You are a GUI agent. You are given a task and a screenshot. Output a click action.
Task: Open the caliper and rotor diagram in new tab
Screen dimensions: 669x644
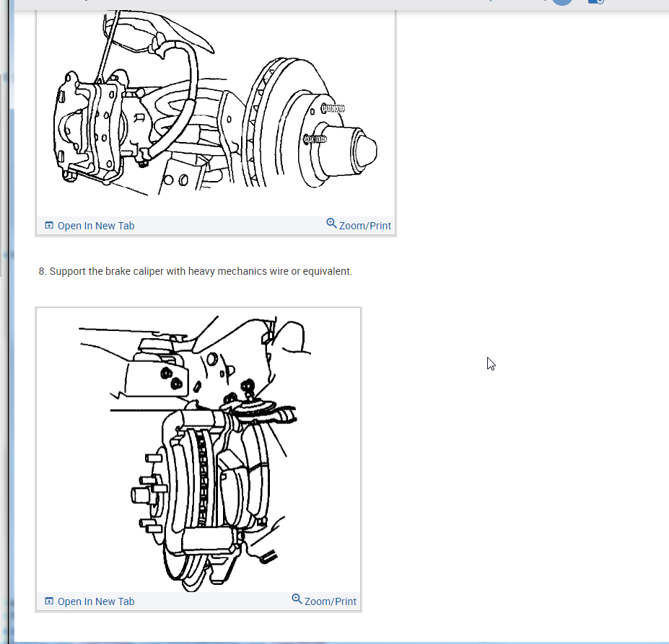[x=89, y=226]
